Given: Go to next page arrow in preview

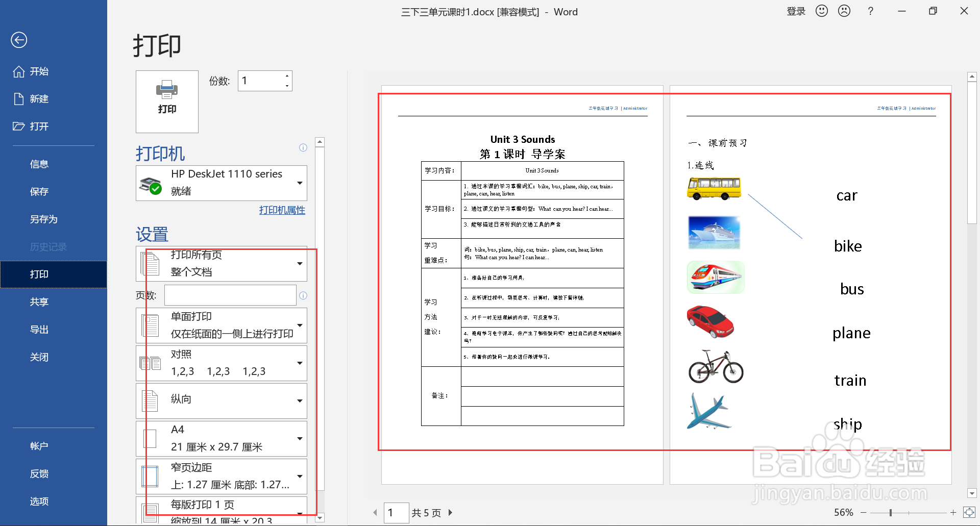Looking at the screenshot, I should (450, 513).
